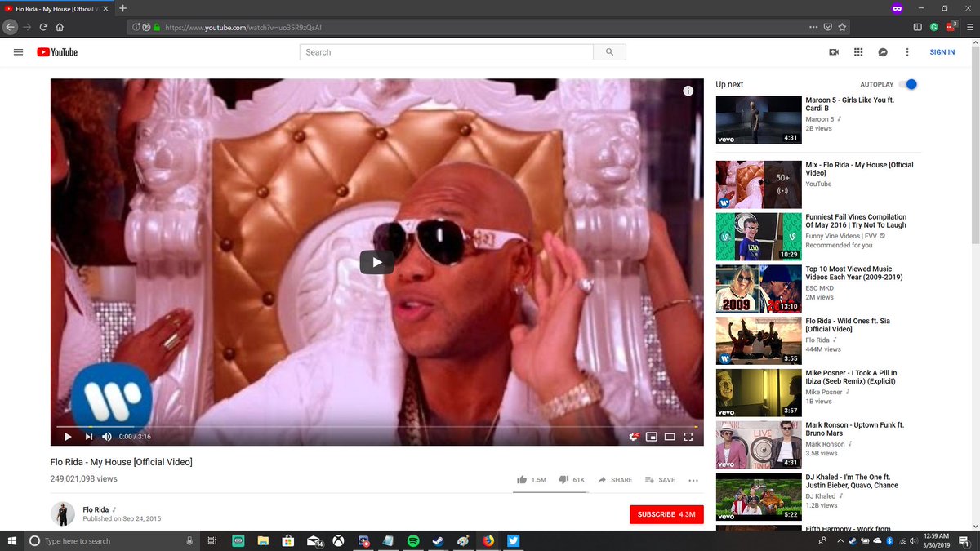Open Task View on the taskbar

[212, 540]
